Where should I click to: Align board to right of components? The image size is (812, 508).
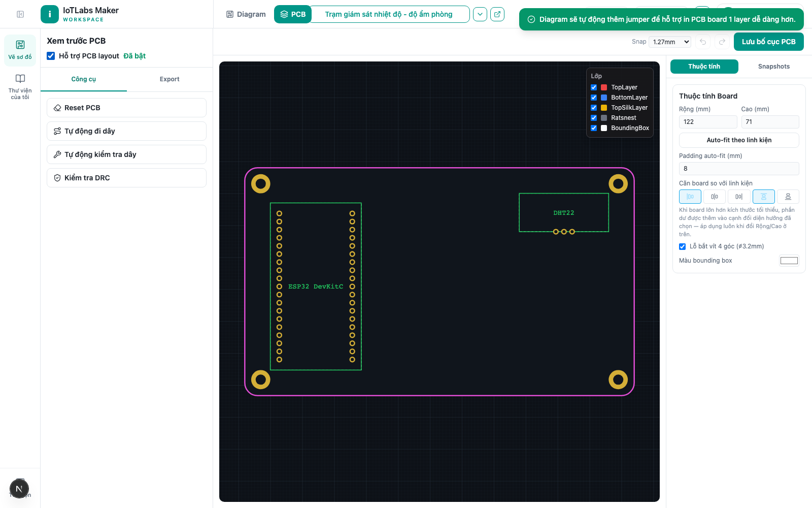(x=739, y=197)
